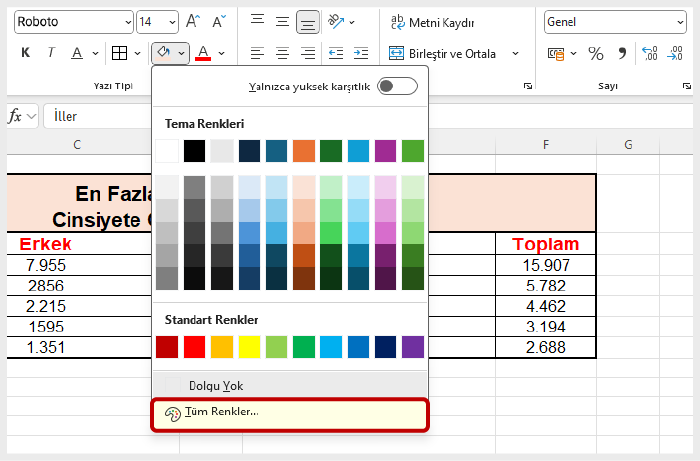Toggle italic formatting with the T button
The height and width of the screenshot is (461, 700).
pos(51,53)
